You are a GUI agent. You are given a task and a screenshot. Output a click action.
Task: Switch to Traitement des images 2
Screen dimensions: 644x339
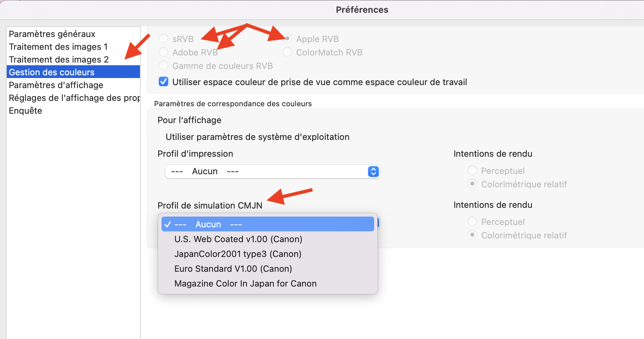click(x=59, y=60)
